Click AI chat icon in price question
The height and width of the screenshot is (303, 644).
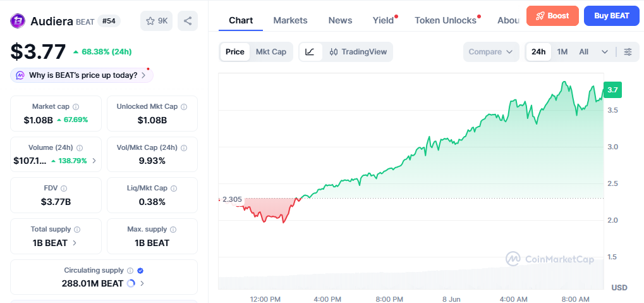point(20,76)
